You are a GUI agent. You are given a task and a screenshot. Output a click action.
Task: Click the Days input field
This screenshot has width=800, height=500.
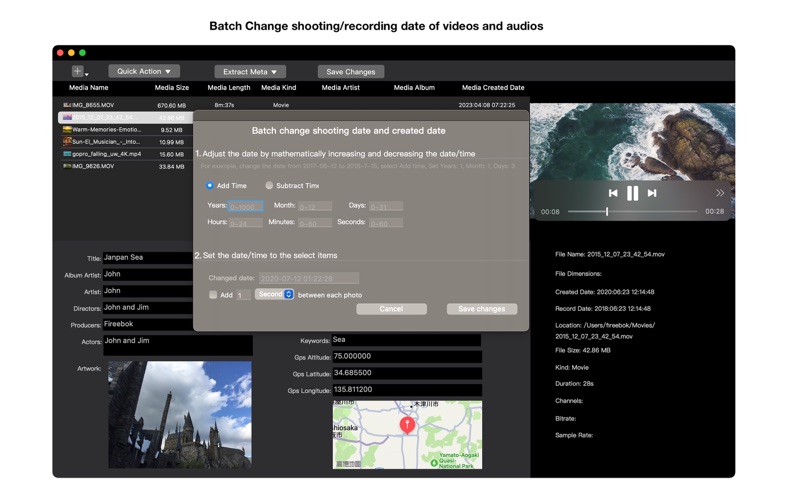386,206
